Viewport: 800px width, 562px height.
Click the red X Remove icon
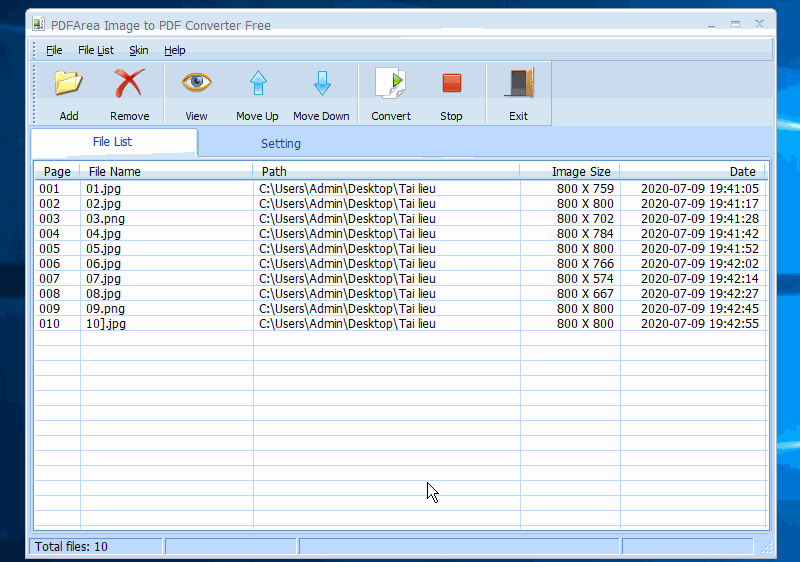click(x=129, y=83)
